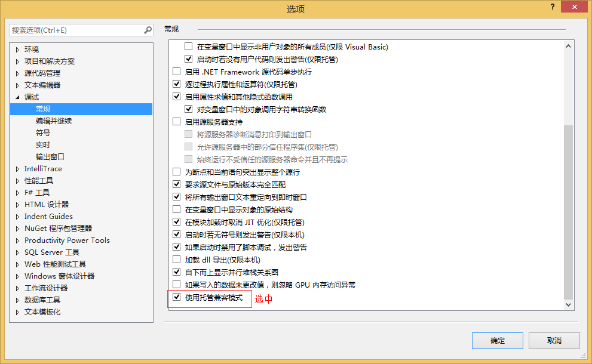Uncheck 逐过程执行属性和运算符

[176, 84]
